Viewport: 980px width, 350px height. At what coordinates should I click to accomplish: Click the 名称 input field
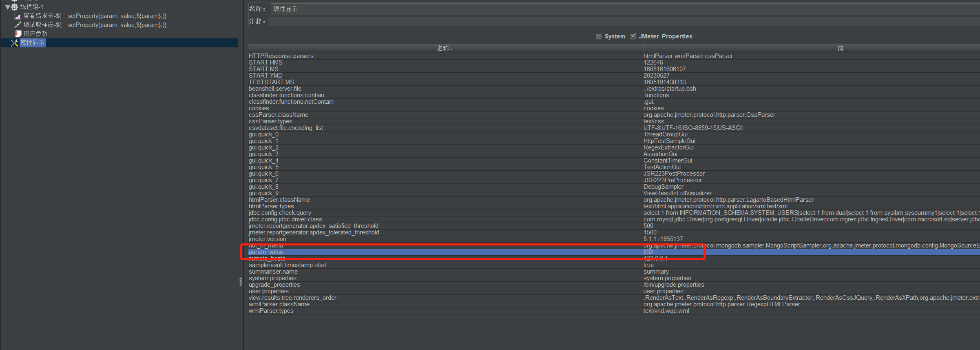[612, 9]
